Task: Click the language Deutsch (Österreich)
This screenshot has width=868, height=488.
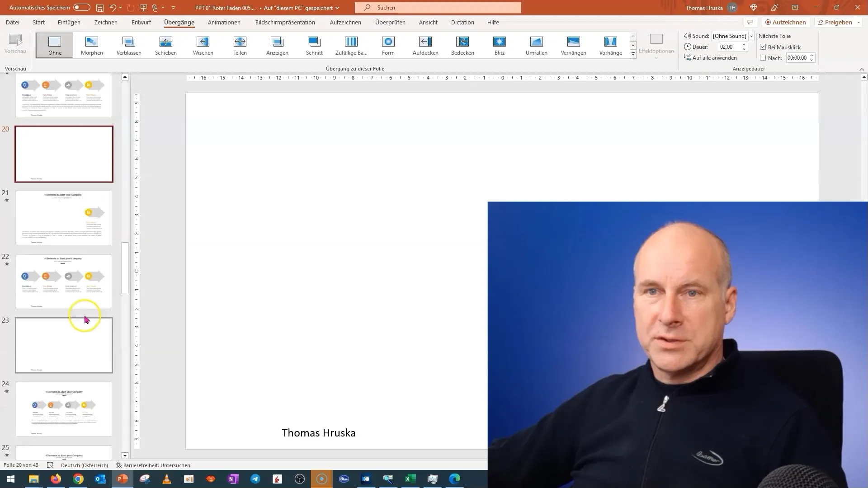Action: [85, 465]
